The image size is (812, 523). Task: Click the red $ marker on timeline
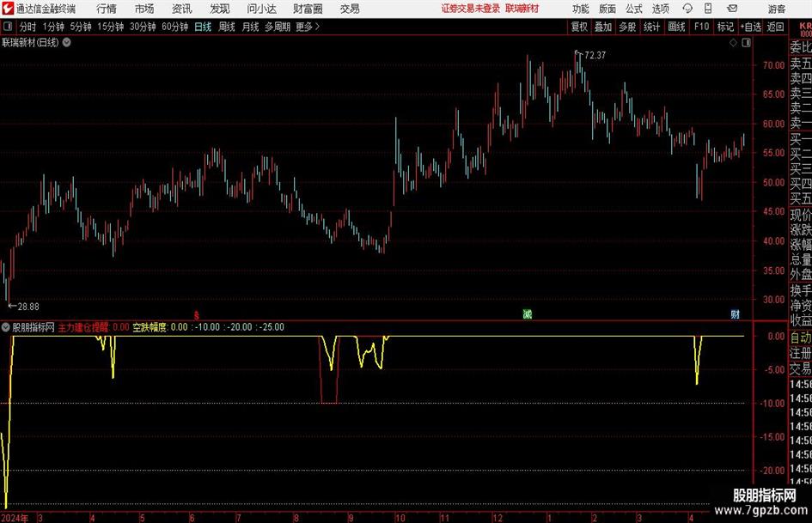pos(196,315)
